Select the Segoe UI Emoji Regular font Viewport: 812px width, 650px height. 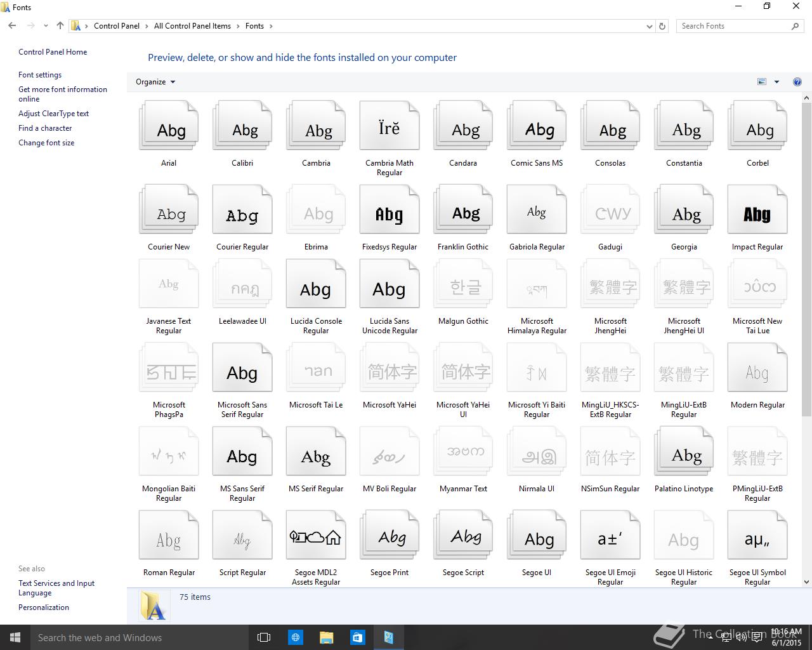click(x=610, y=535)
